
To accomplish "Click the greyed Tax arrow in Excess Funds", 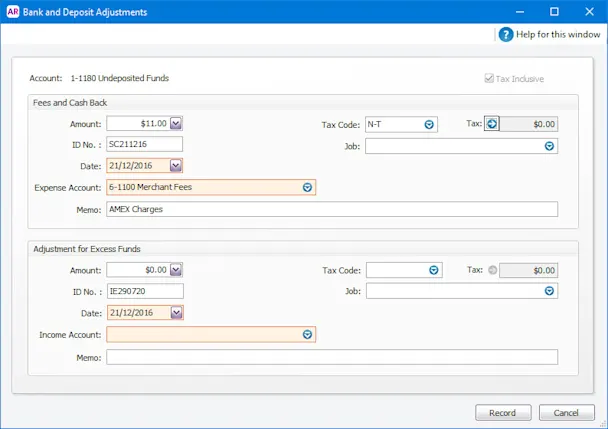I will (492, 270).
